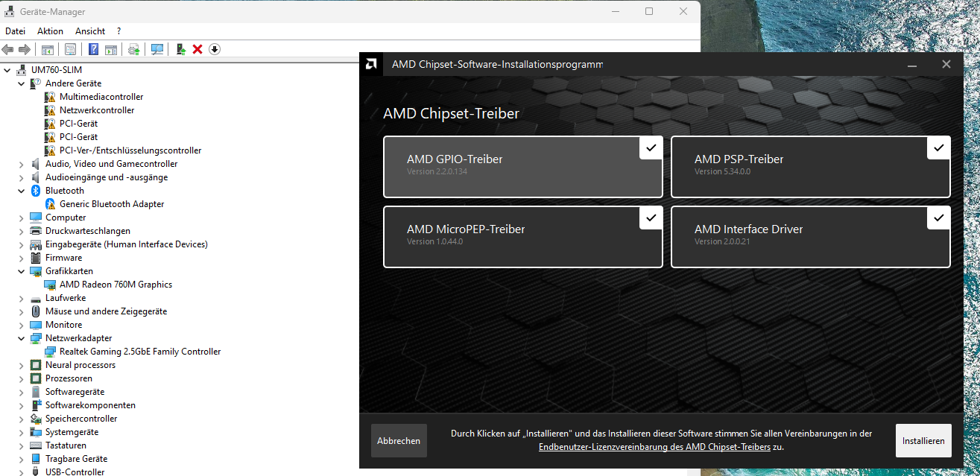980x476 pixels.
Task: Select the PCI-Ver-/Entschlüsselungscontroller entry
Action: [x=130, y=150]
